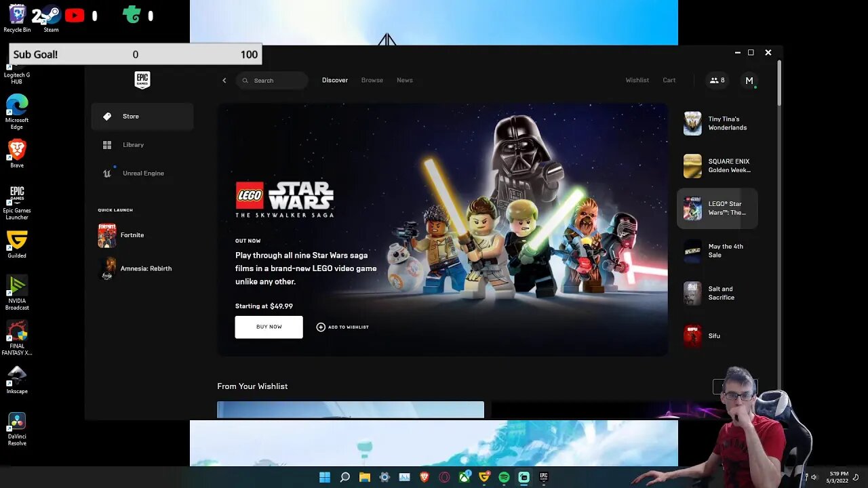Open Inkscape desktop shortcut
This screenshot has height=488, width=868.
(17, 380)
